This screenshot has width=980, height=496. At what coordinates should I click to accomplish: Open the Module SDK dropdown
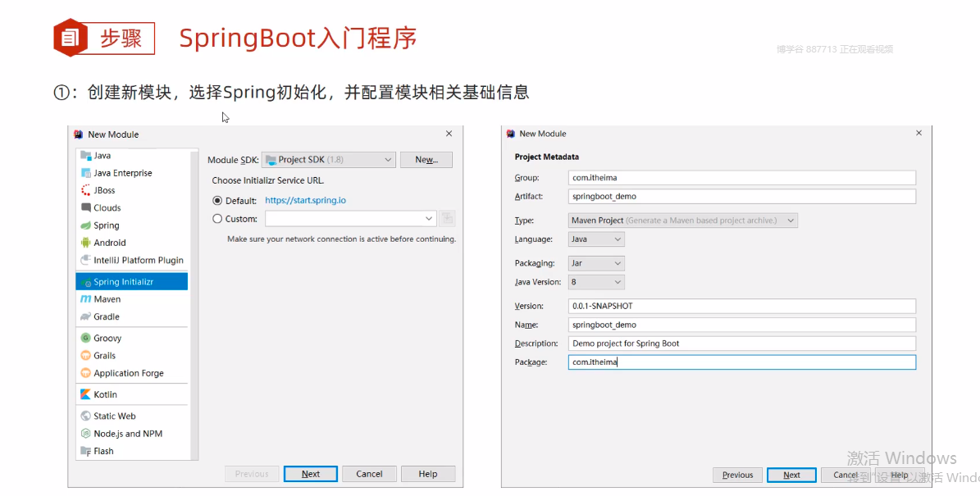(x=329, y=160)
